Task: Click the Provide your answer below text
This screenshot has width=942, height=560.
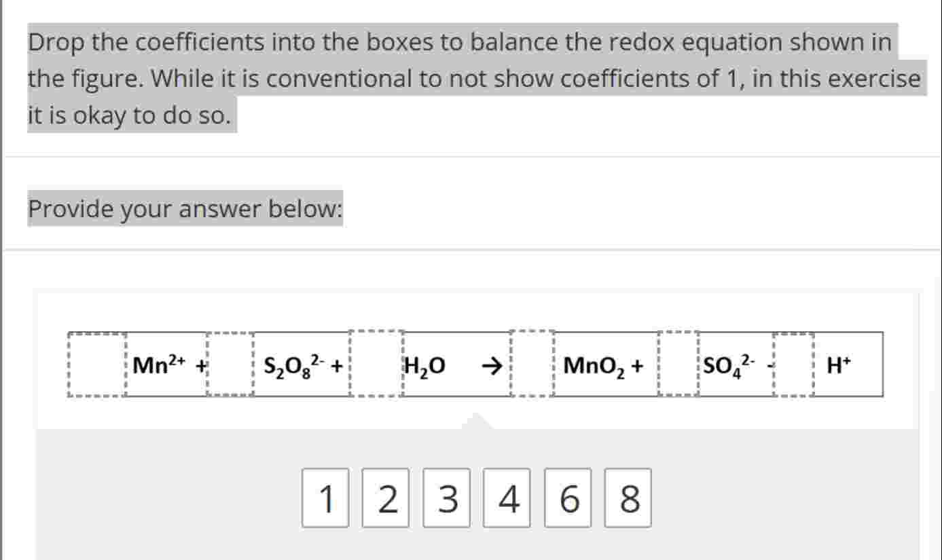Action: [185, 210]
